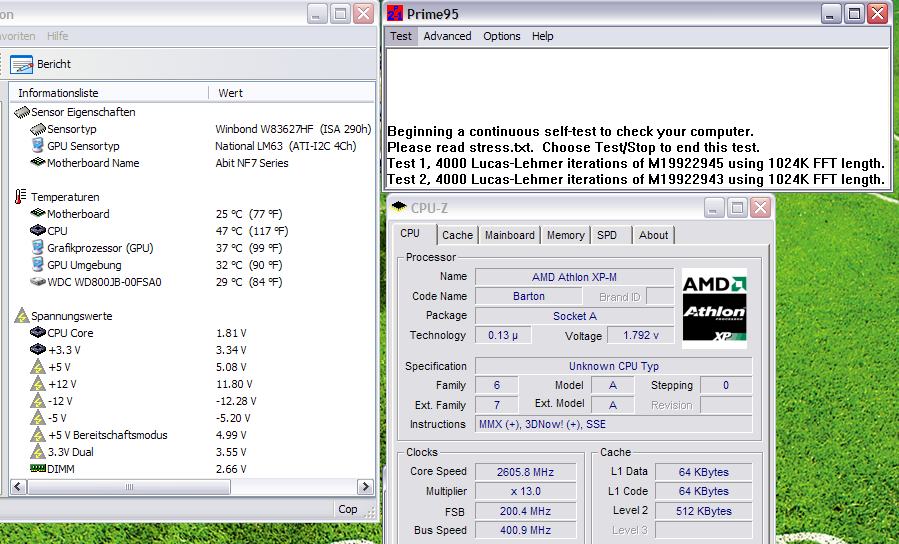This screenshot has height=544, width=899.
Task: Click the Motherboard temperature row icon
Action: pos(38,213)
